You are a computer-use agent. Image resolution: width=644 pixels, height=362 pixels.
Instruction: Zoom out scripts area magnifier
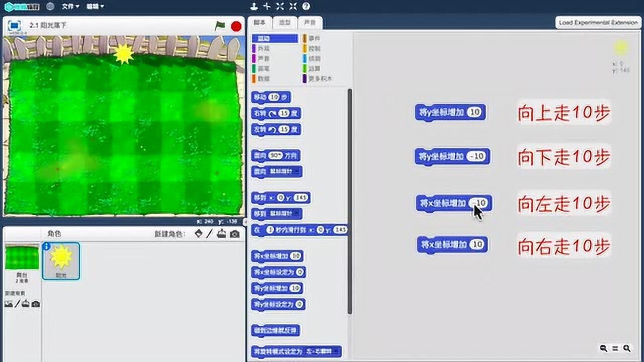tap(604, 348)
